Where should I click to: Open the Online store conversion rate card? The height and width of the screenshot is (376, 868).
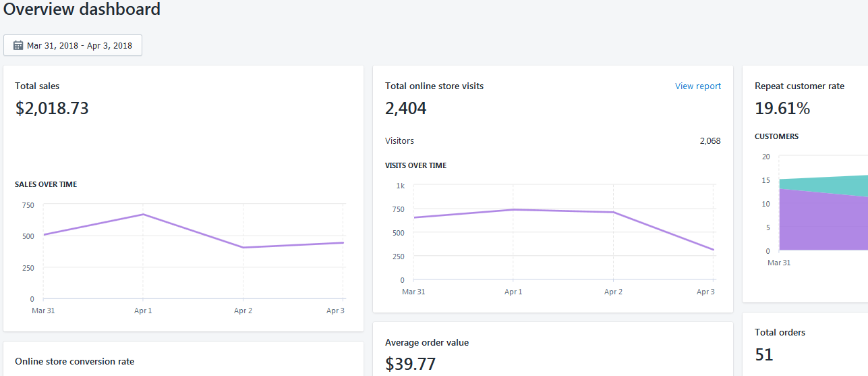pos(183,359)
